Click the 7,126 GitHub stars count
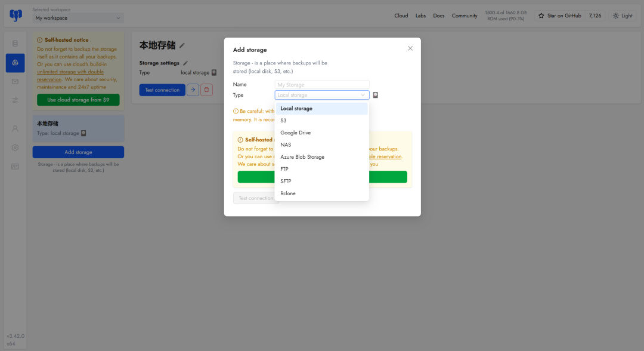Image resolution: width=644 pixels, height=351 pixels. [x=595, y=16]
